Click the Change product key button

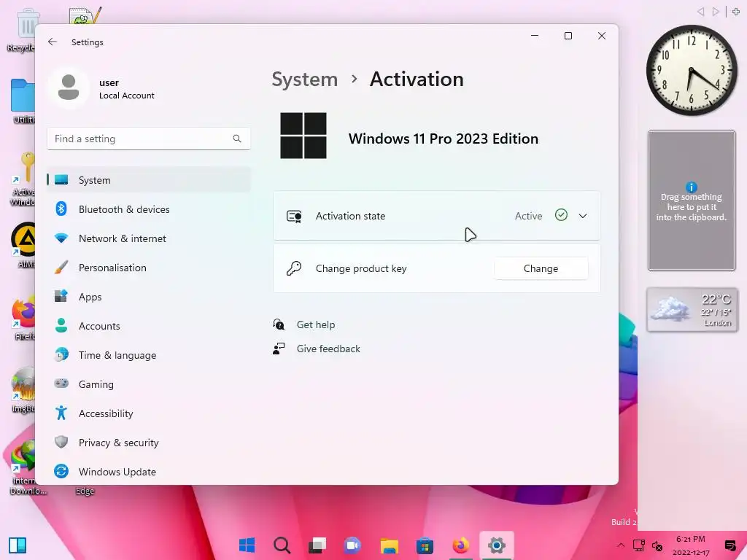(541, 268)
